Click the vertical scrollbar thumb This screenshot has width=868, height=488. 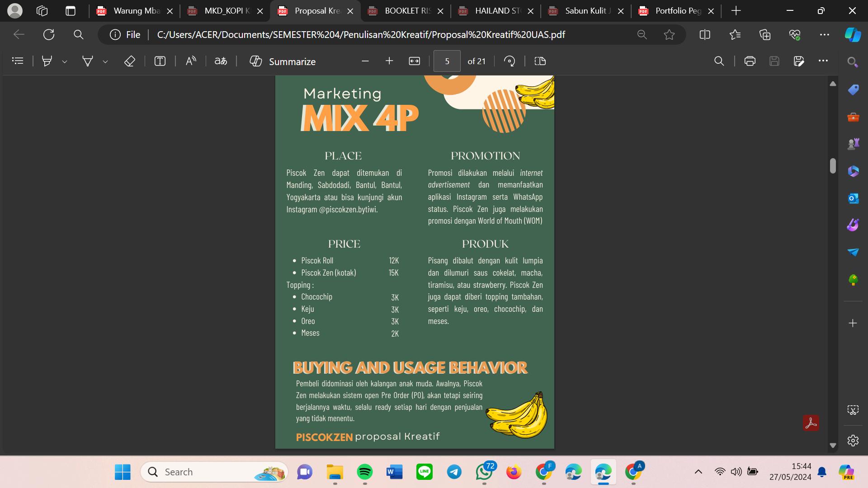[833, 165]
